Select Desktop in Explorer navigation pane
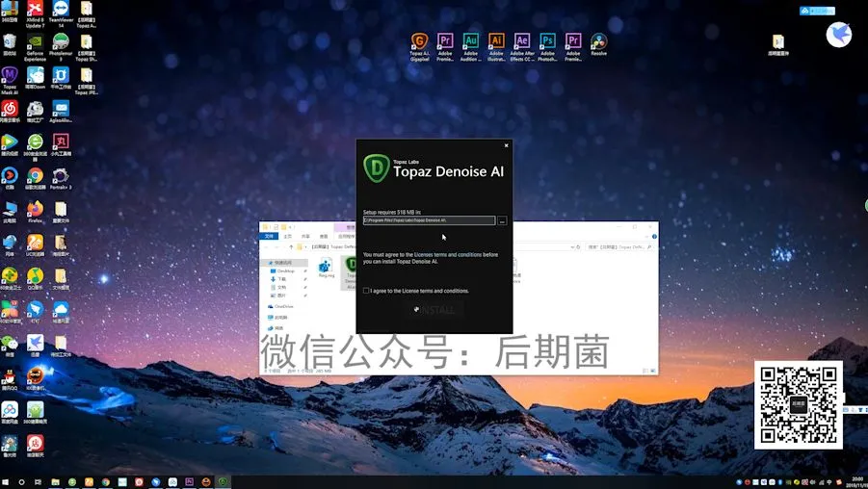Image resolution: width=868 pixels, height=489 pixels. [283, 271]
